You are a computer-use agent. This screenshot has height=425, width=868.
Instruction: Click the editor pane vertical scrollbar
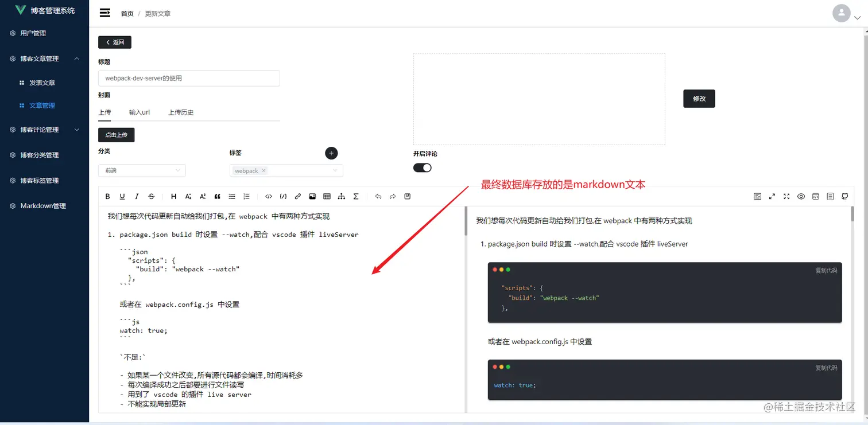pos(466,221)
